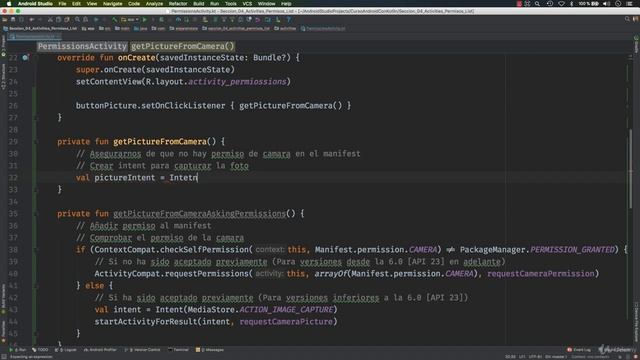Click getPictureFromCameraAskingPermissions function name
This screenshot has height=360, width=640.
click(x=199, y=213)
